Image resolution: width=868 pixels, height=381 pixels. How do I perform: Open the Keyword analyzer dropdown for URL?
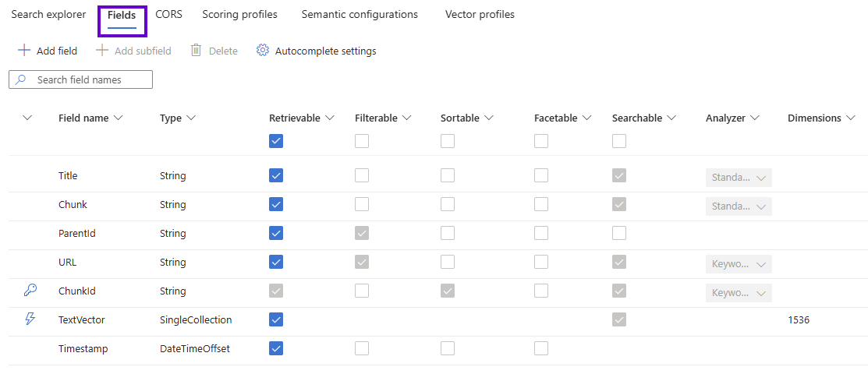pyautogui.click(x=739, y=264)
